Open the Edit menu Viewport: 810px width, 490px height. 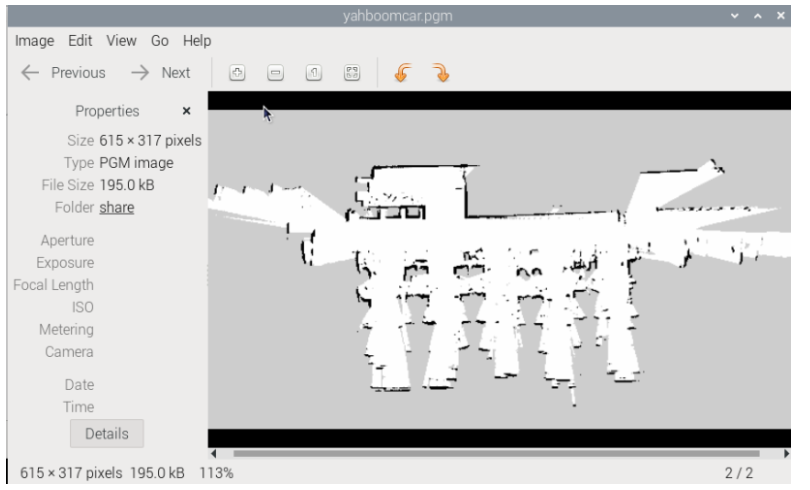(x=82, y=40)
